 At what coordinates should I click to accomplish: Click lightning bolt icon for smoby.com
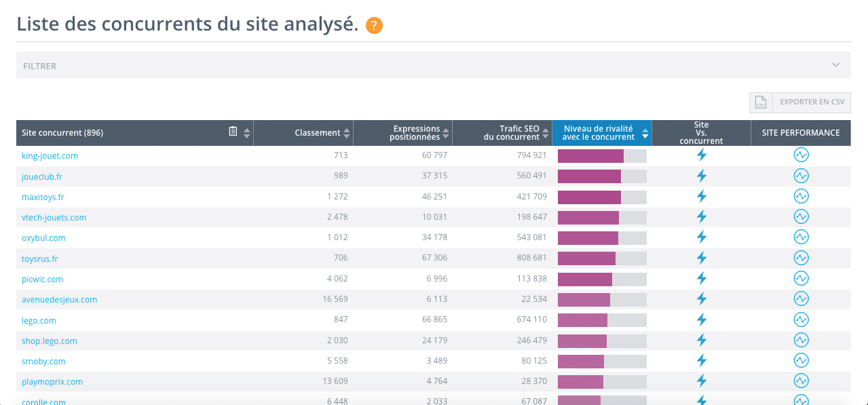tap(702, 361)
